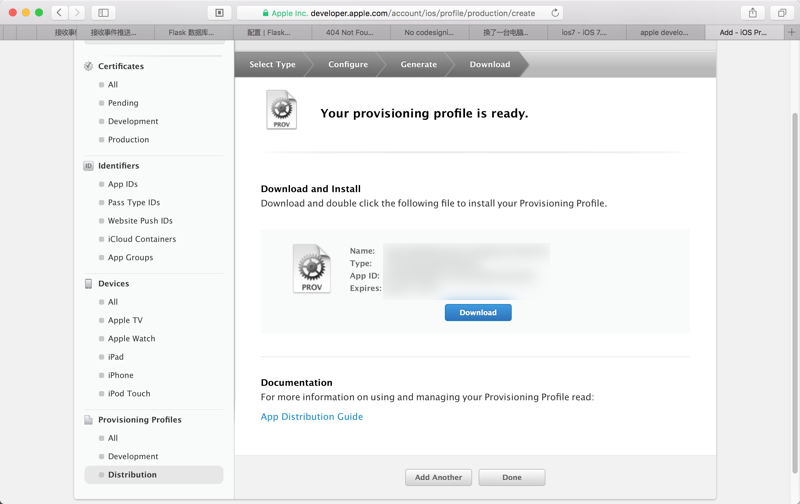Download the provisioning profile
This screenshot has width=800, height=504.
pos(477,313)
